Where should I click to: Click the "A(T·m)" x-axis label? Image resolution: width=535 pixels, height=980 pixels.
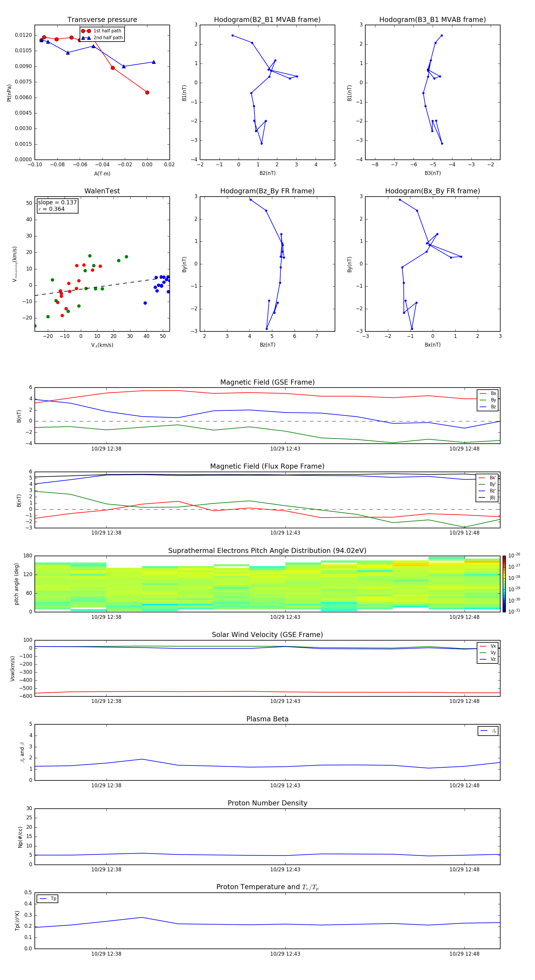click(x=102, y=174)
